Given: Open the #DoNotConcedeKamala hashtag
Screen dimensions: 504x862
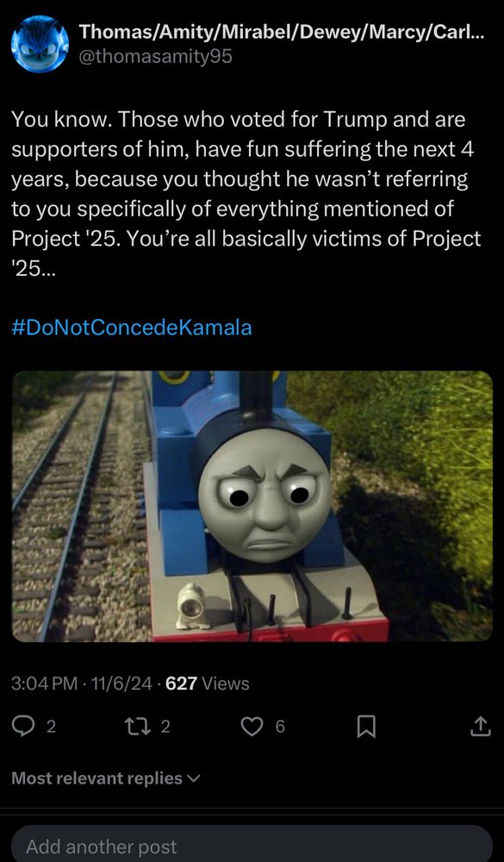Looking at the screenshot, I should (x=132, y=328).
